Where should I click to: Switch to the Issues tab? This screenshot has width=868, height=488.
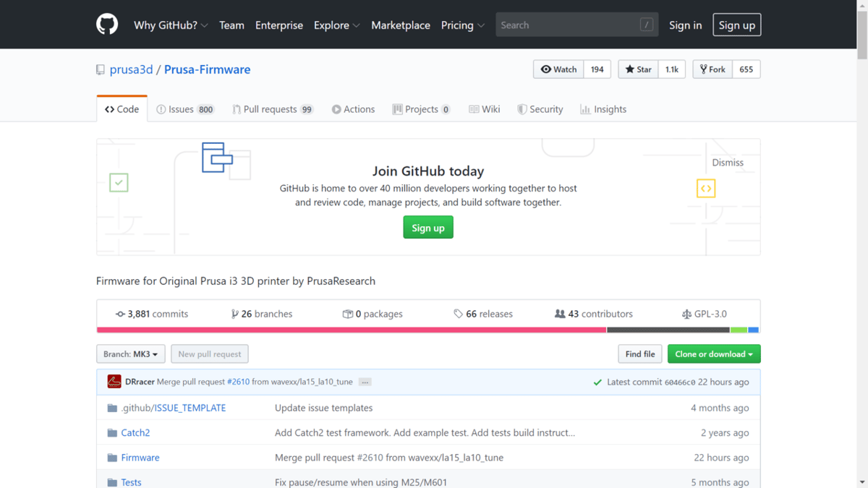pyautogui.click(x=186, y=109)
